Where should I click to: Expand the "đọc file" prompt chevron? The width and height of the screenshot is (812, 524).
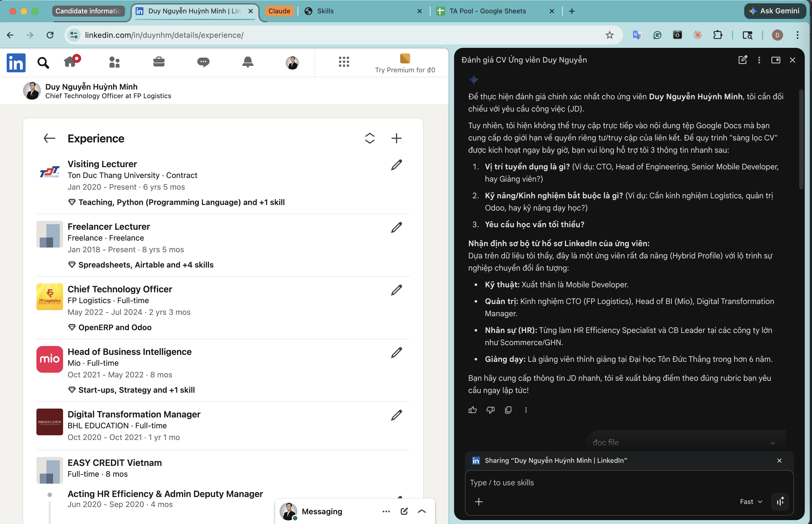773,443
